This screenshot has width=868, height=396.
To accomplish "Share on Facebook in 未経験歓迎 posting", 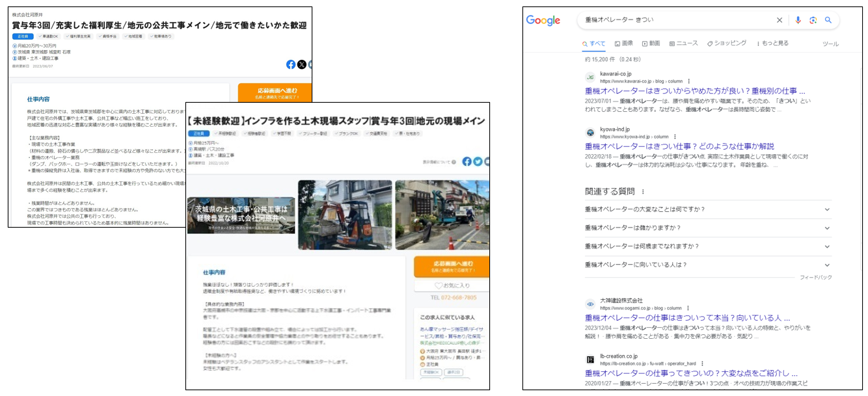I will coord(467,161).
